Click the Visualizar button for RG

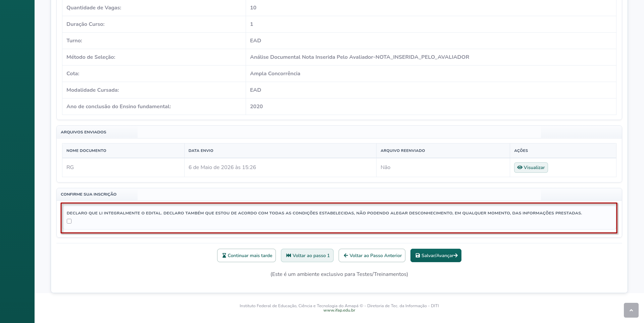(531, 167)
